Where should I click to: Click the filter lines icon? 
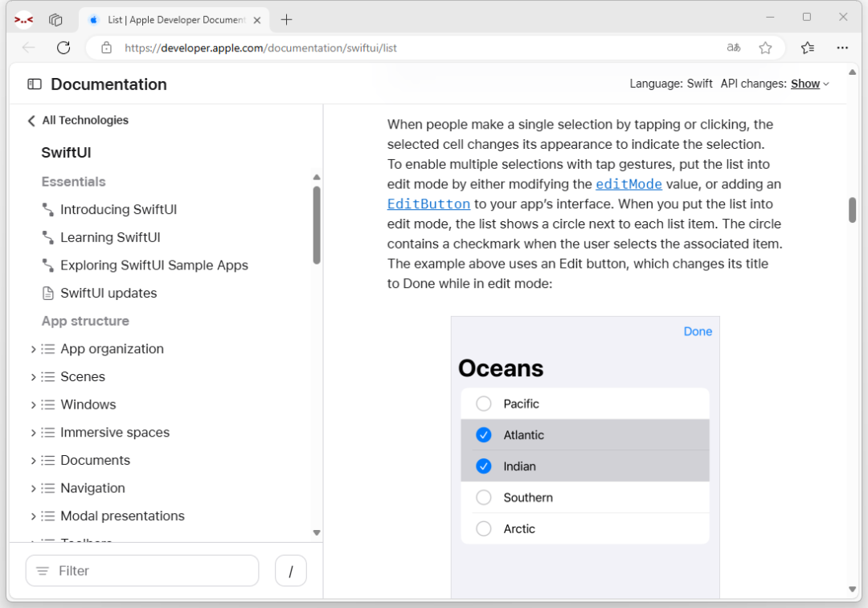(x=43, y=571)
